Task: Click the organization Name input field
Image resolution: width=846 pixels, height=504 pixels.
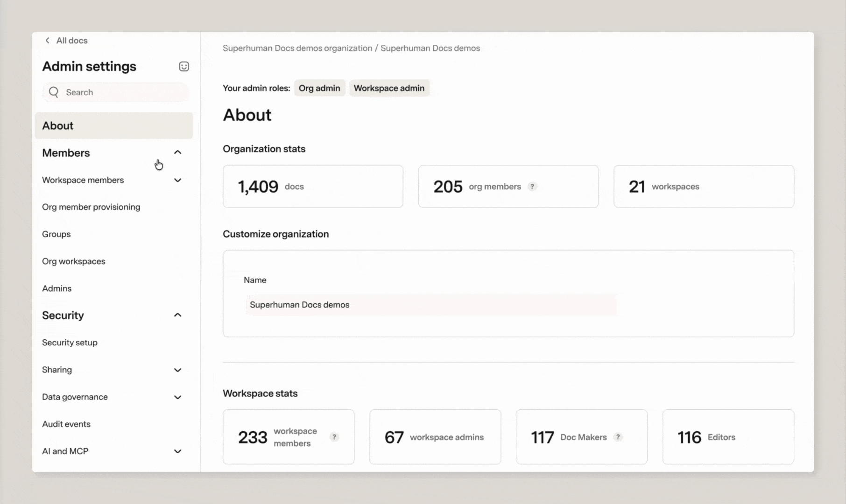Action: pyautogui.click(x=431, y=305)
